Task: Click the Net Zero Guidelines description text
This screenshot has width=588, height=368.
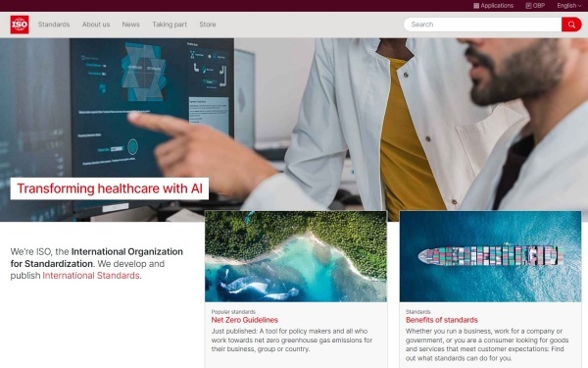Action: click(292, 341)
